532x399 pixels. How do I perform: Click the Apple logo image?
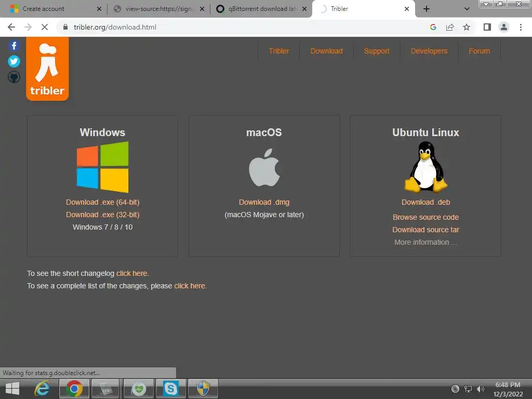click(264, 167)
